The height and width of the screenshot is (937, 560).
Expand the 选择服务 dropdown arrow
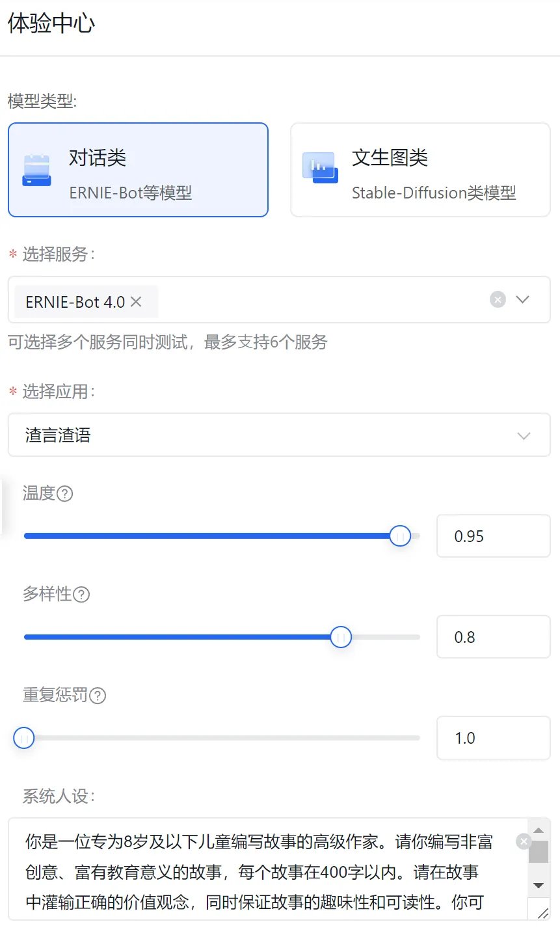pos(522,299)
